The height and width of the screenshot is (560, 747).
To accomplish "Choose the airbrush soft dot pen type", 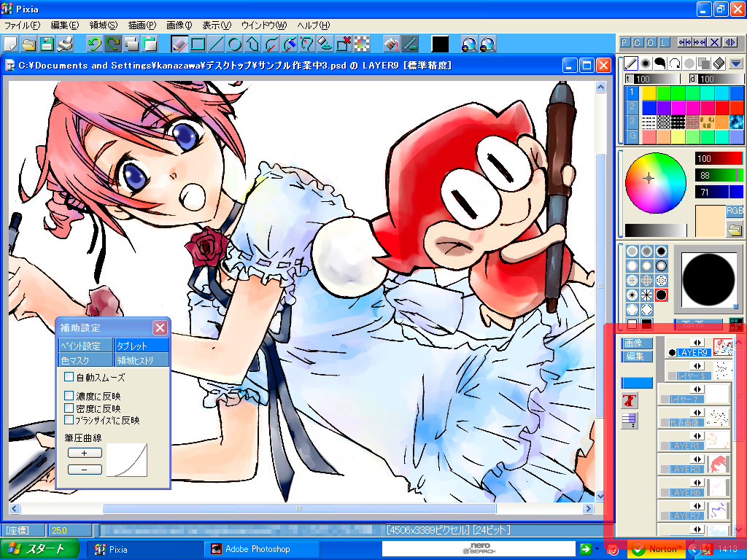I will [646, 63].
